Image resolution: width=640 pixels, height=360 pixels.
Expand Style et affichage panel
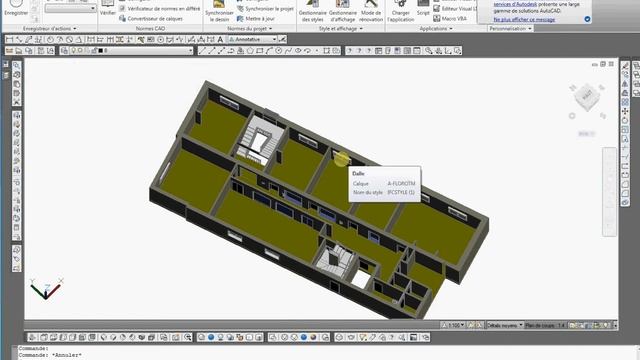click(x=340, y=29)
